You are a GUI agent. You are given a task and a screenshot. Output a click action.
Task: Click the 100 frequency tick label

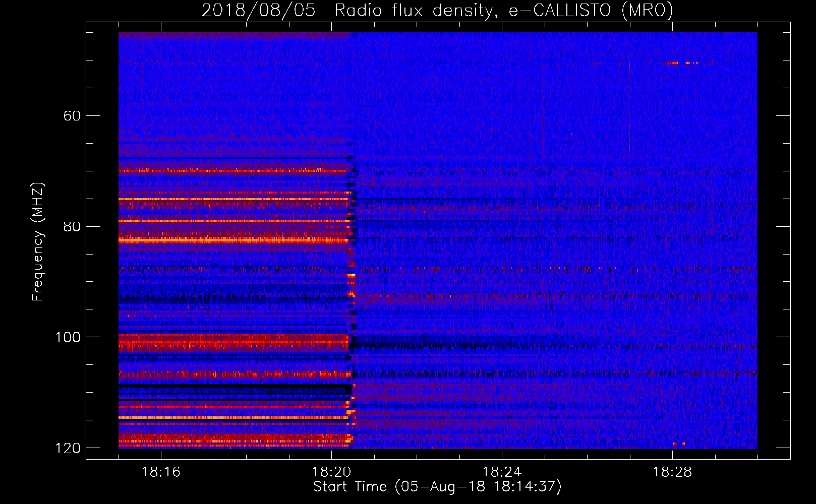68,337
